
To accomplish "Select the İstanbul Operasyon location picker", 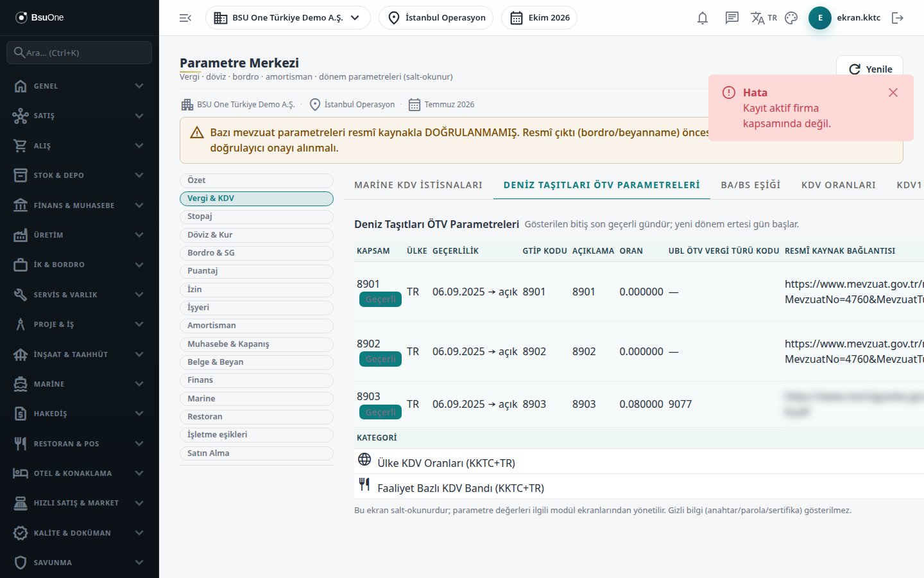I will [436, 18].
